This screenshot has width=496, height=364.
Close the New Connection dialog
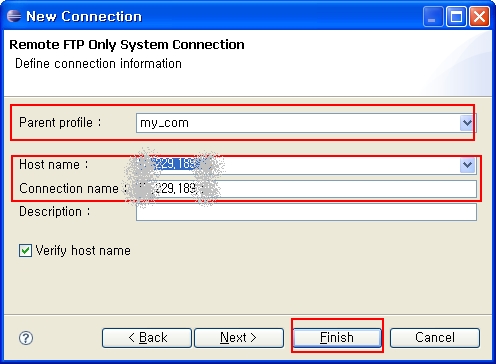click(x=479, y=16)
